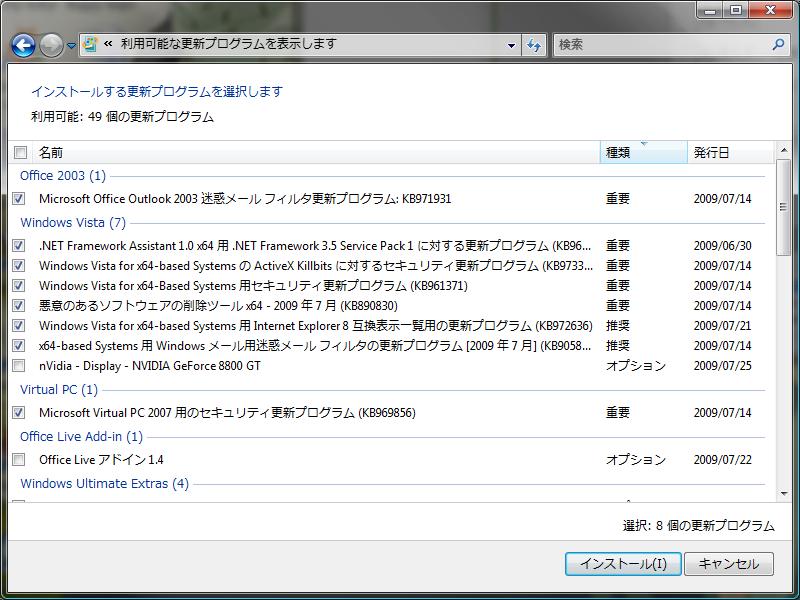Click the 2009/07/21 date cell
Viewport: 800px width, 600px height.
pos(722,326)
